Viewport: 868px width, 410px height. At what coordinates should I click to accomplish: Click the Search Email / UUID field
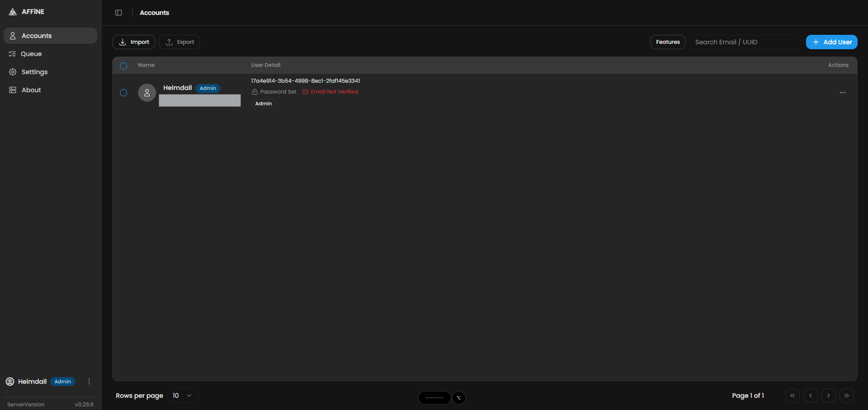(x=745, y=42)
